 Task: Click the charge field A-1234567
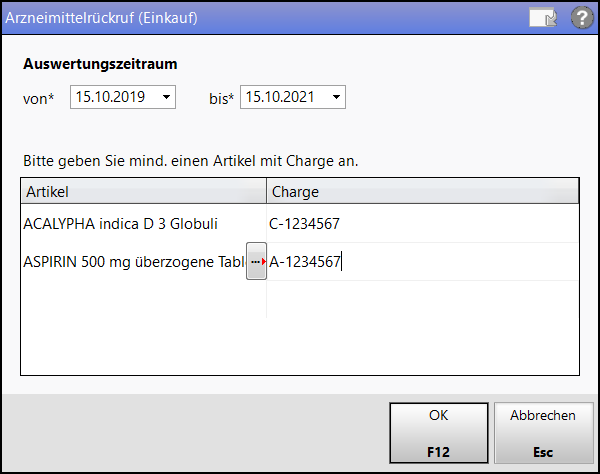tap(422, 262)
